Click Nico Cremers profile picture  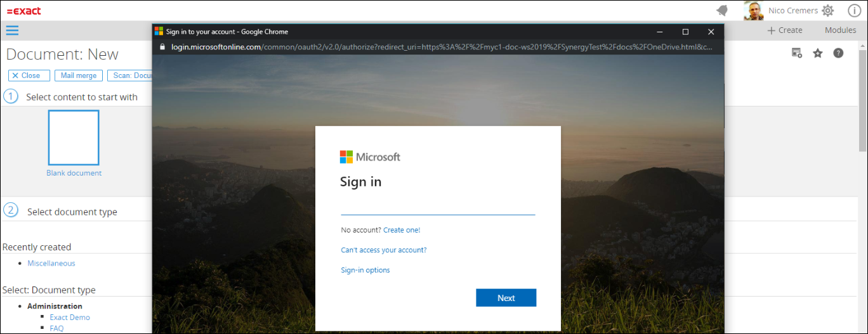coord(753,11)
